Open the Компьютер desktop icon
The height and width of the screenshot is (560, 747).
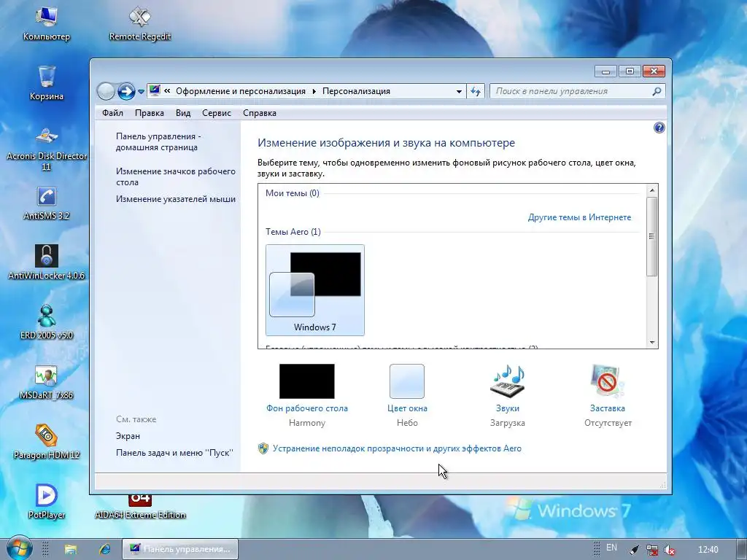pos(47,24)
